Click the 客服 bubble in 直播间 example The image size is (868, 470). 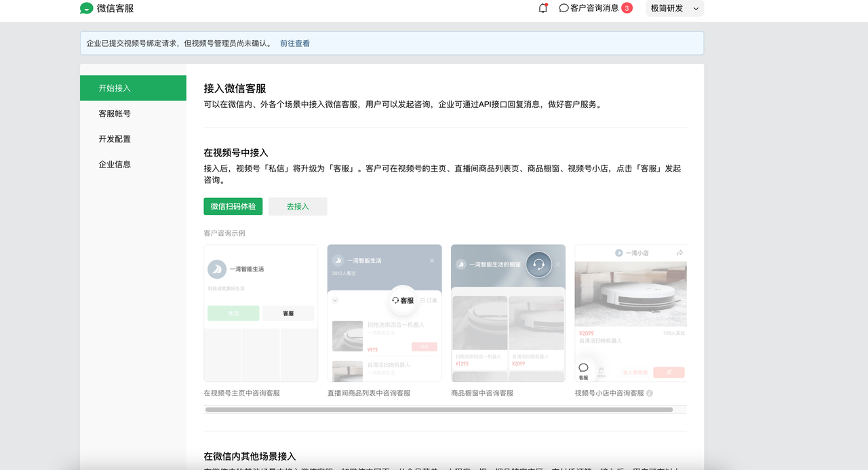coord(403,300)
